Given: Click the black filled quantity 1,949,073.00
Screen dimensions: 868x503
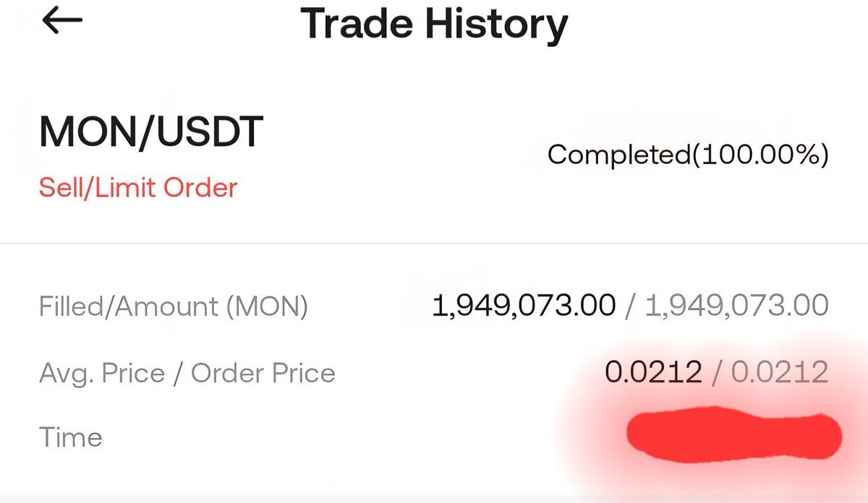Looking at the screenshot, I should pyautogui.click(x=524, y=306).
